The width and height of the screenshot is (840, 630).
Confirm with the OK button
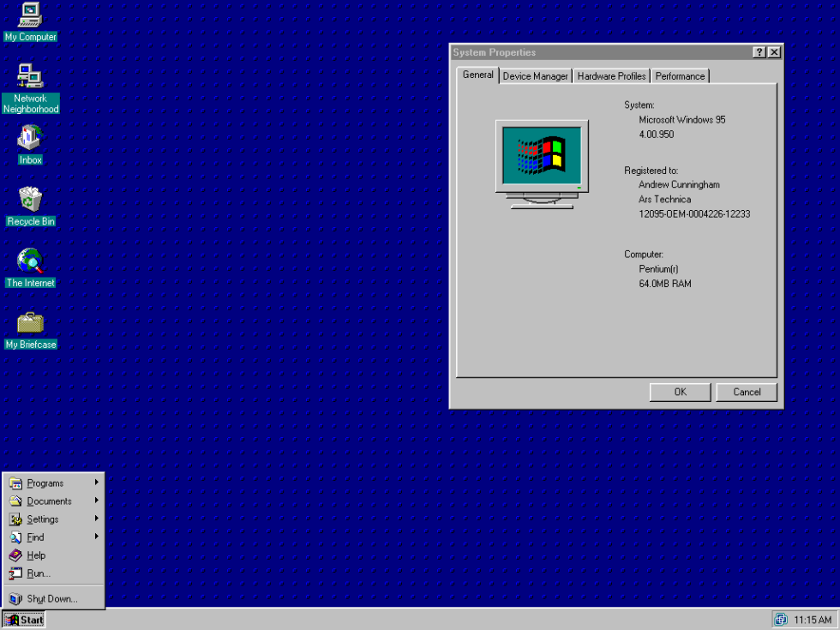(x=680, y=392)
